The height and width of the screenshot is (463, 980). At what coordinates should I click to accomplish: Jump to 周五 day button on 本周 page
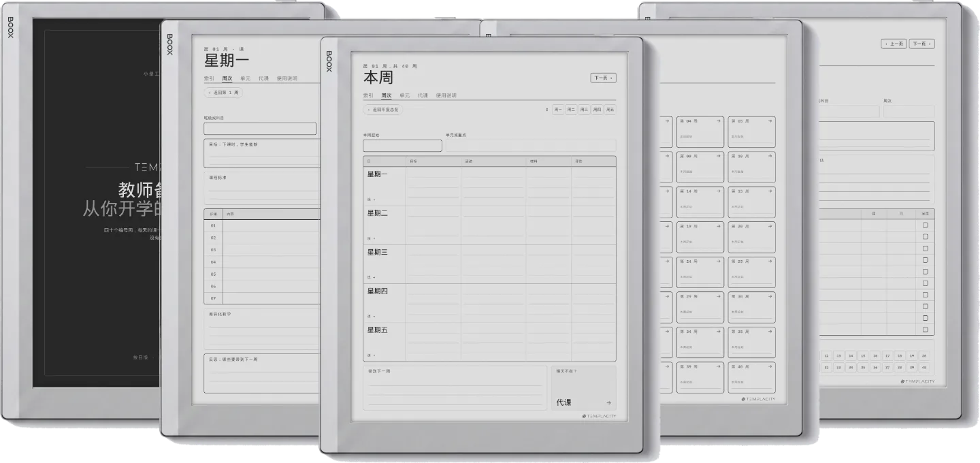610,110
